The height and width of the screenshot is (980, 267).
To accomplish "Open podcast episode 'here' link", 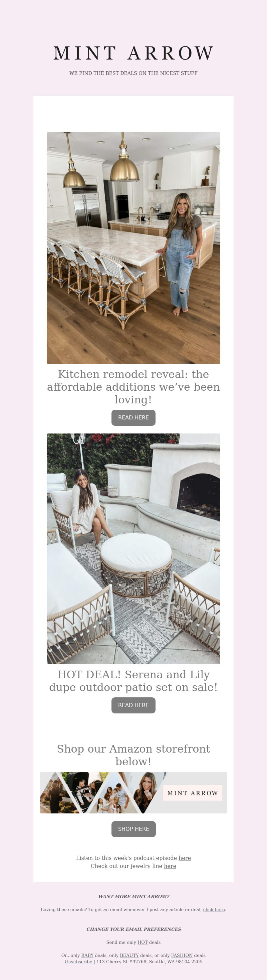I will 185,858.
